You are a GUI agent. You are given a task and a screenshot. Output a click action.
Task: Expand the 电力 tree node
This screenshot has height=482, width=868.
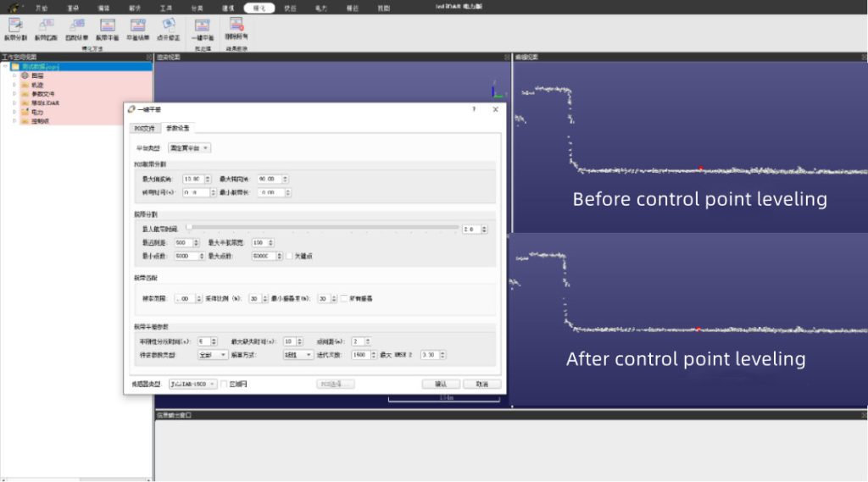14,112
